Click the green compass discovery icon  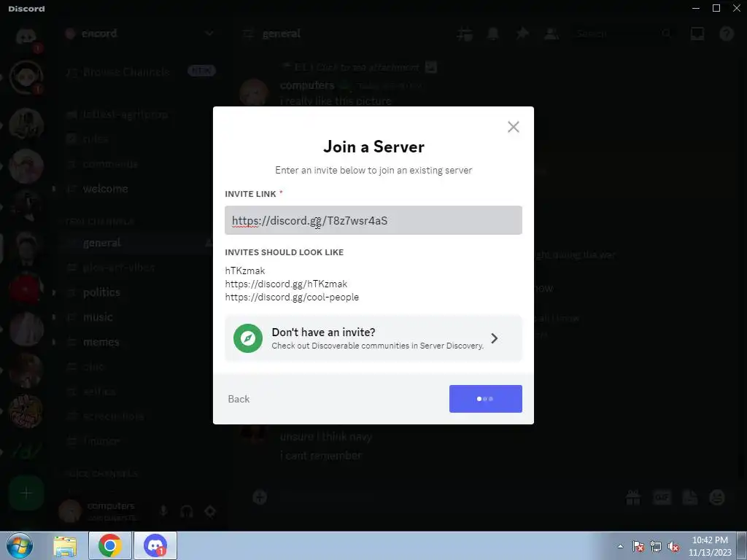click(248, 338)
